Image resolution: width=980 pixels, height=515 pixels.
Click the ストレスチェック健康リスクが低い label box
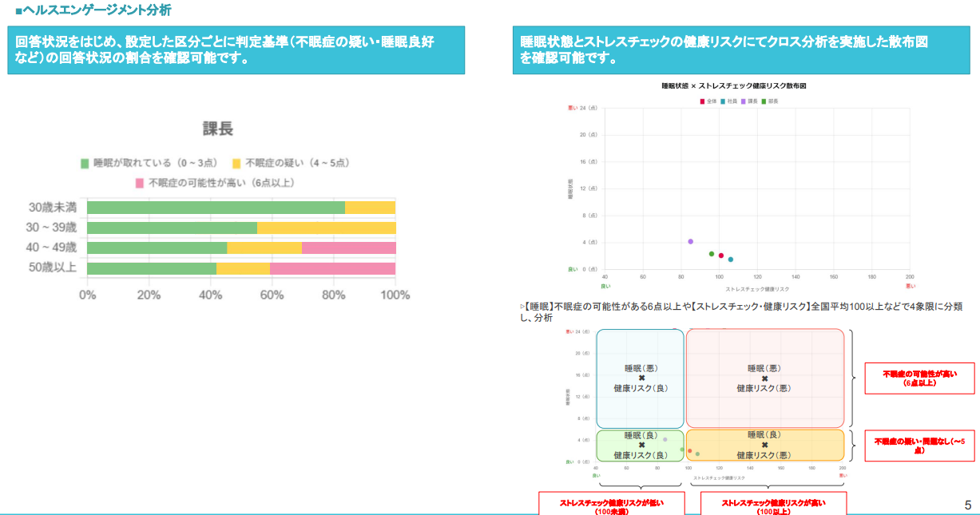point(611,504)
